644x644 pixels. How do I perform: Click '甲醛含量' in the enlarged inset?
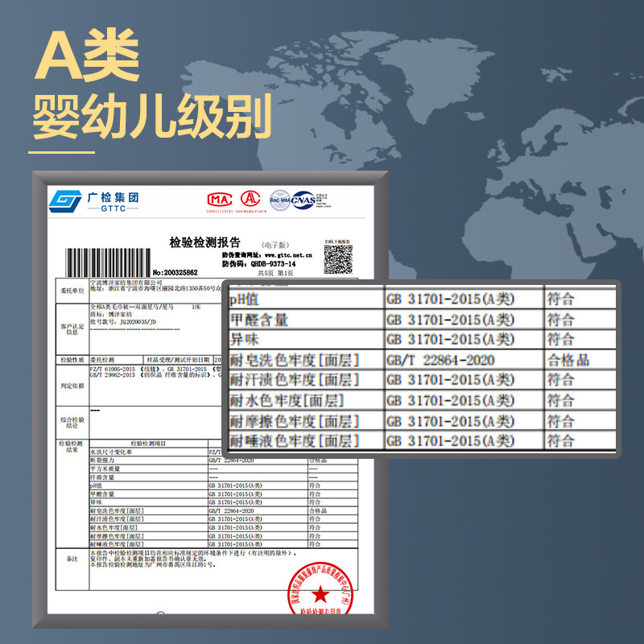(258, 320)
